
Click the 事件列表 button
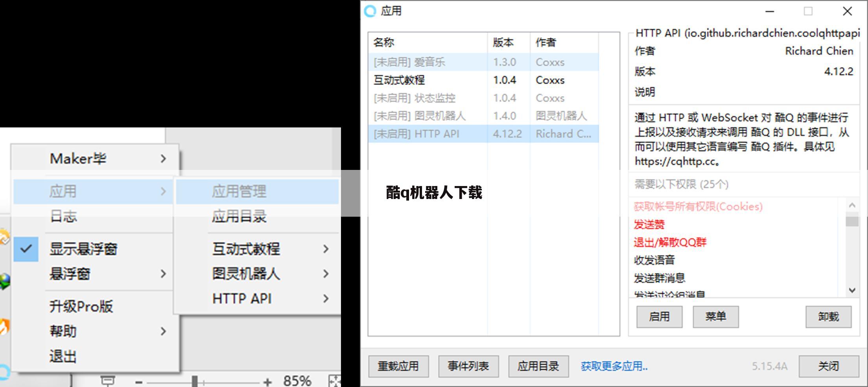468,366
